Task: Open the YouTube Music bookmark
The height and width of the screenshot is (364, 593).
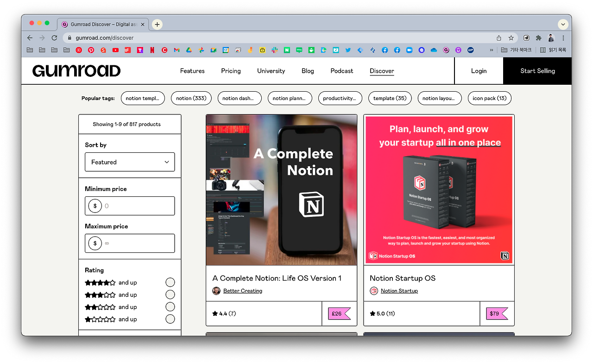Action: click(x=79, y=50)
